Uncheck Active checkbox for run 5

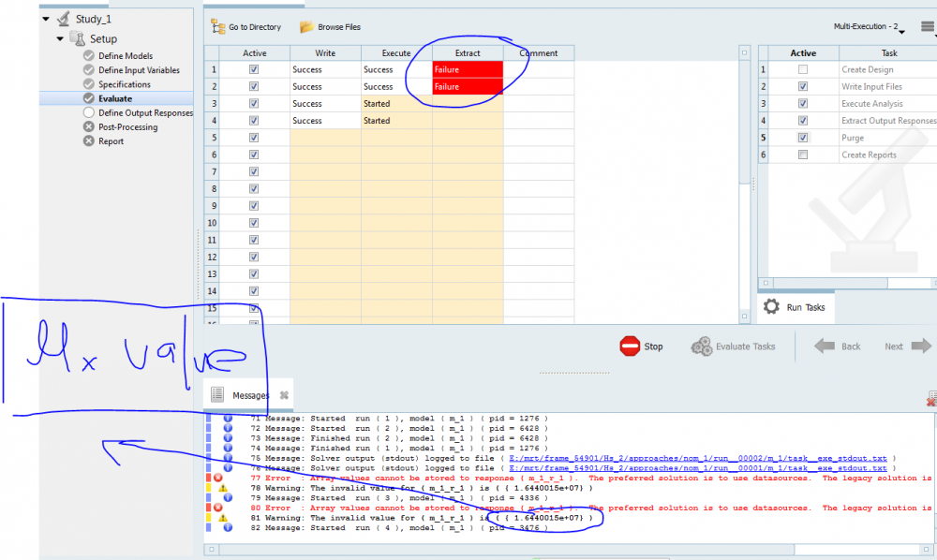pyautogui.click(x=254, y=138)
